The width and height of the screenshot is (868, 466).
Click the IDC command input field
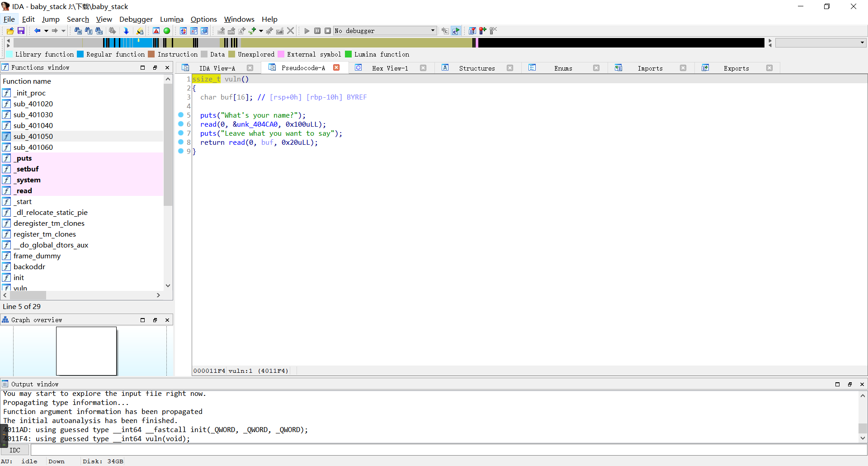[448, 450]
